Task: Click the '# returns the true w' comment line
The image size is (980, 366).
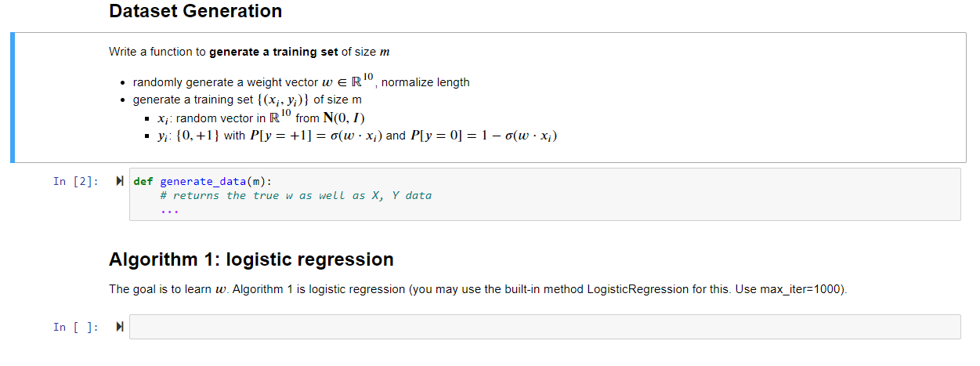Action: [x=295, y=195]
